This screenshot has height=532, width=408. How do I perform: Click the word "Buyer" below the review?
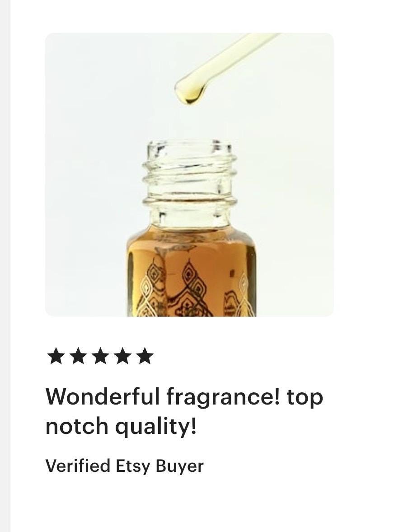179,466
